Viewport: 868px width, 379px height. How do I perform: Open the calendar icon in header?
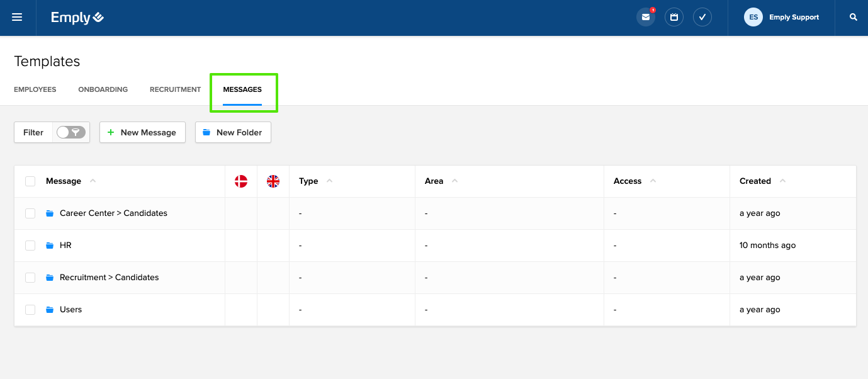(x=674, y=18)
